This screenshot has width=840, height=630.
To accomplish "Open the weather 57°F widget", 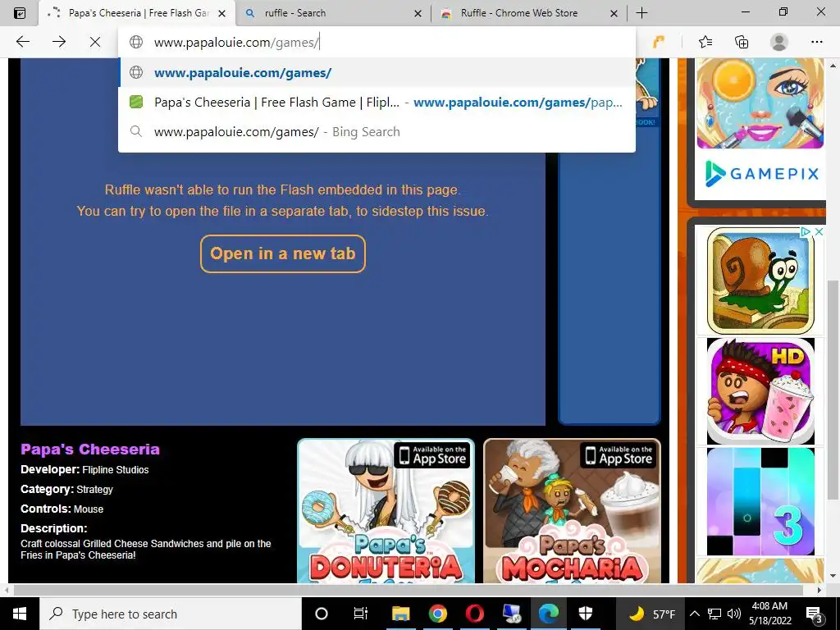I will pos(651,614).
